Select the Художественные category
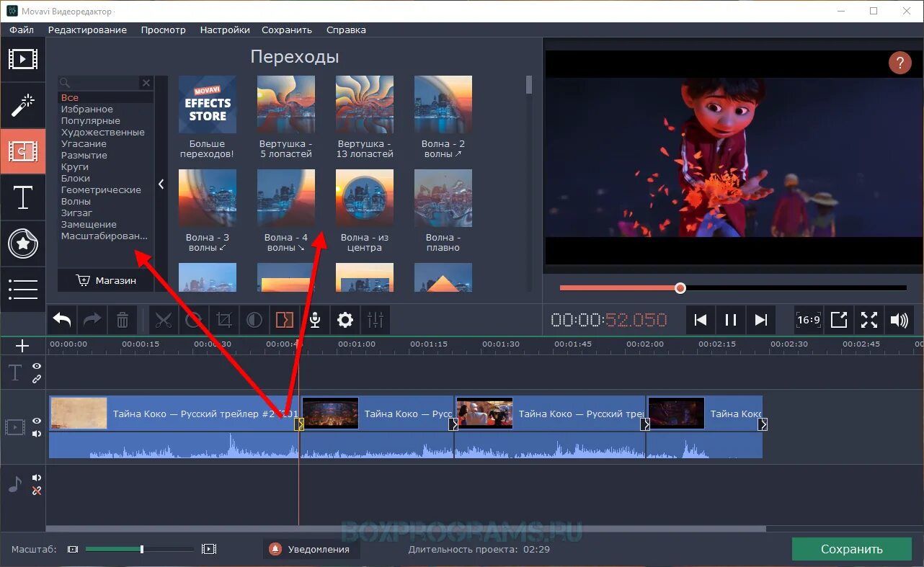 coord(103,133)
